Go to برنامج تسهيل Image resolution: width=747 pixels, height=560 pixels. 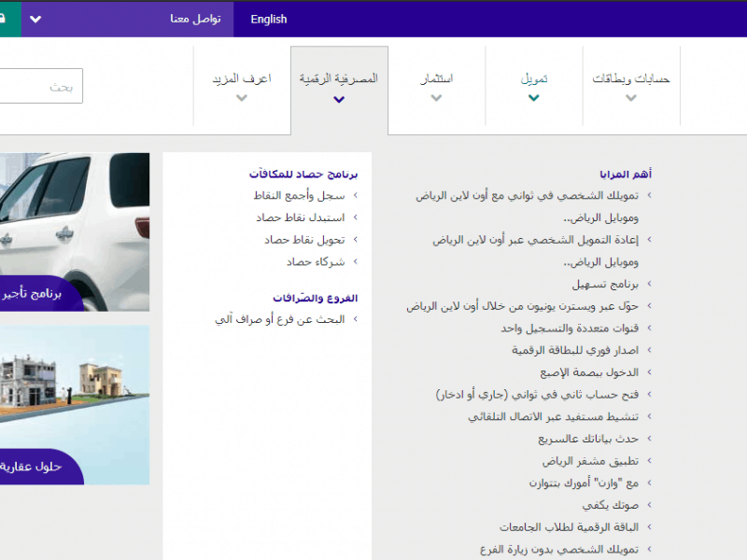[605, 285]
